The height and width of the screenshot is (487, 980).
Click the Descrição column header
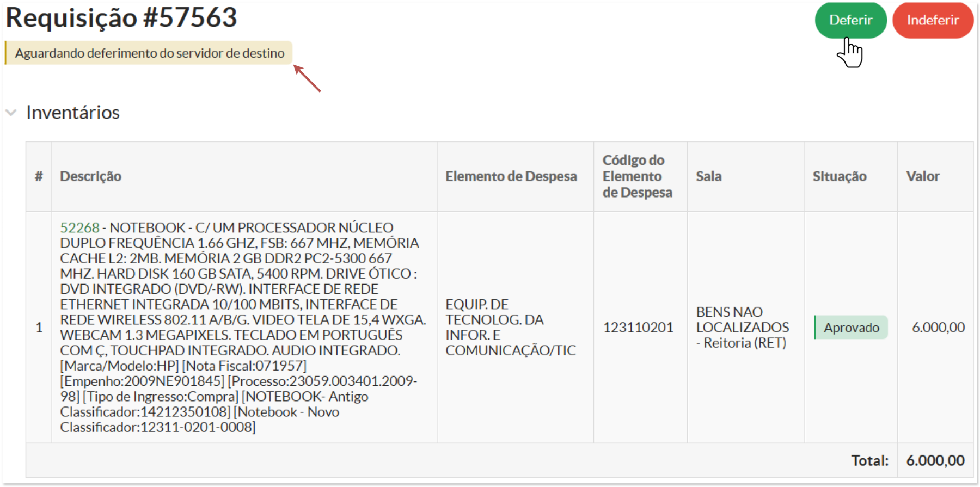[x=90, y=176]
